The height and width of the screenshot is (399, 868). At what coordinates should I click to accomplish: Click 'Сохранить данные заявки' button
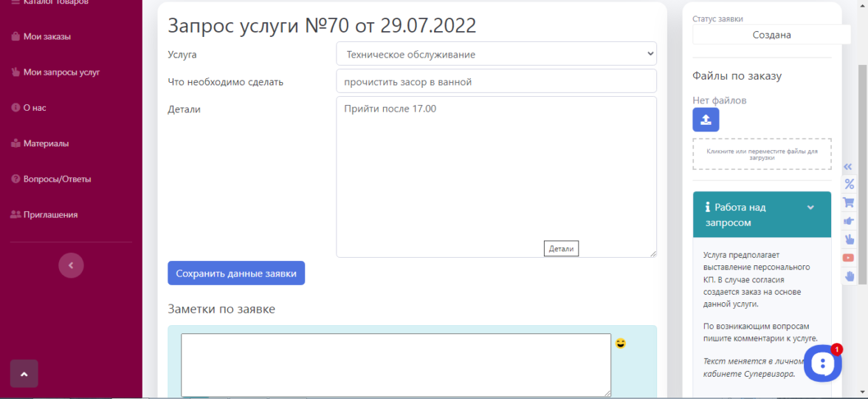[236, 273]
